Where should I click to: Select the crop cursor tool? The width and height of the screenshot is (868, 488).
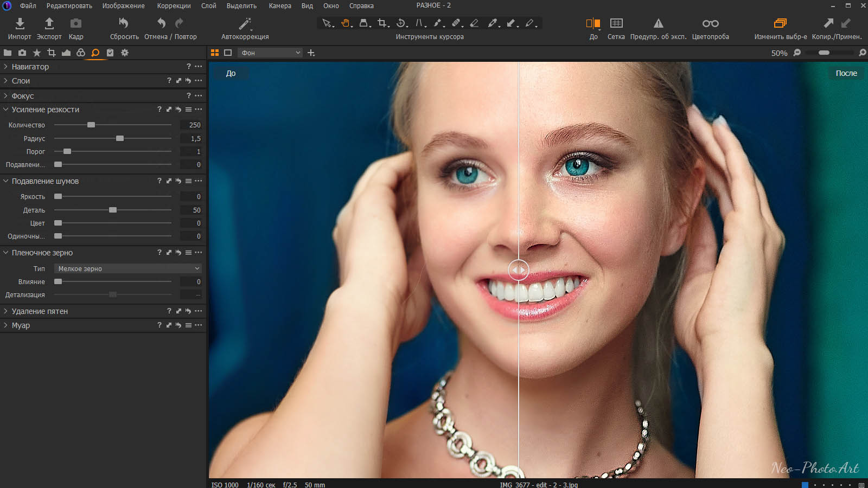[x=383, y=23]
